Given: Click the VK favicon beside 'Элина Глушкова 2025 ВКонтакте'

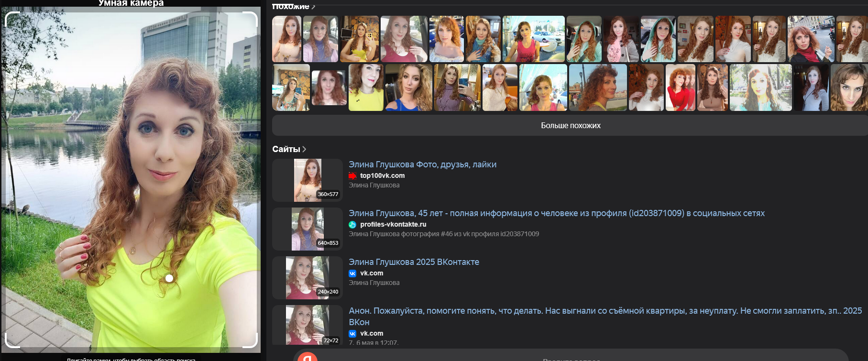Looking at the screenshot, I should coord(352,273).
